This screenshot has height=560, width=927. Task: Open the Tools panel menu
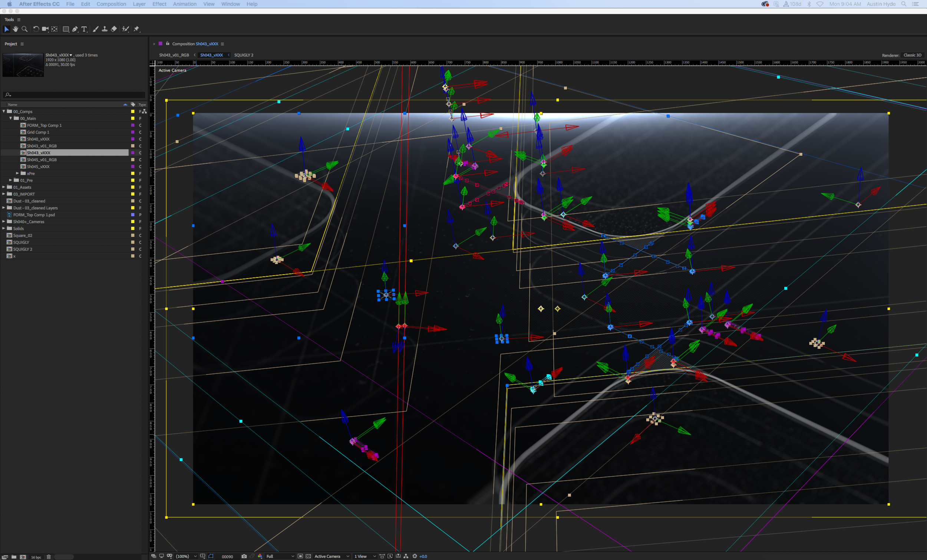19,20
